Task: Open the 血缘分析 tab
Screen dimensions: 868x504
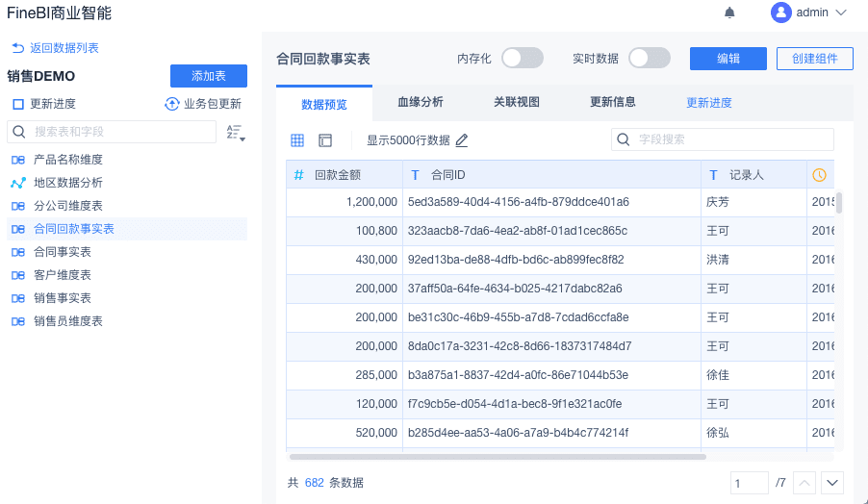Action: point(421,102)
